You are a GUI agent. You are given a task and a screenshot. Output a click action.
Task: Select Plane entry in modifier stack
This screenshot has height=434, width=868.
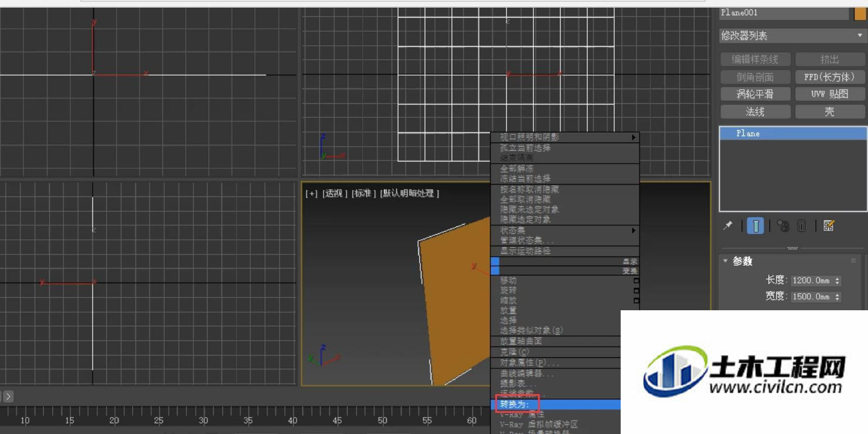tap(793, 134)
